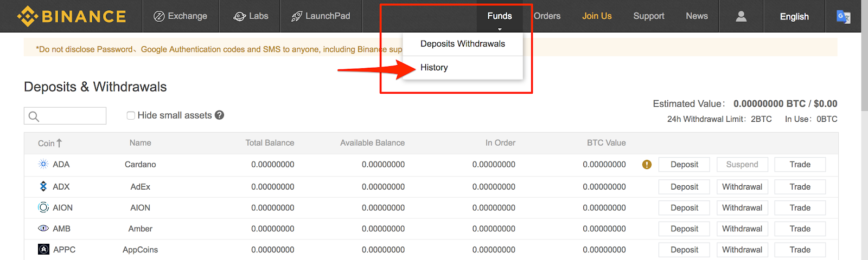Click Deposit for ADX
Viewport: 868px width, 260px height.
684,187
